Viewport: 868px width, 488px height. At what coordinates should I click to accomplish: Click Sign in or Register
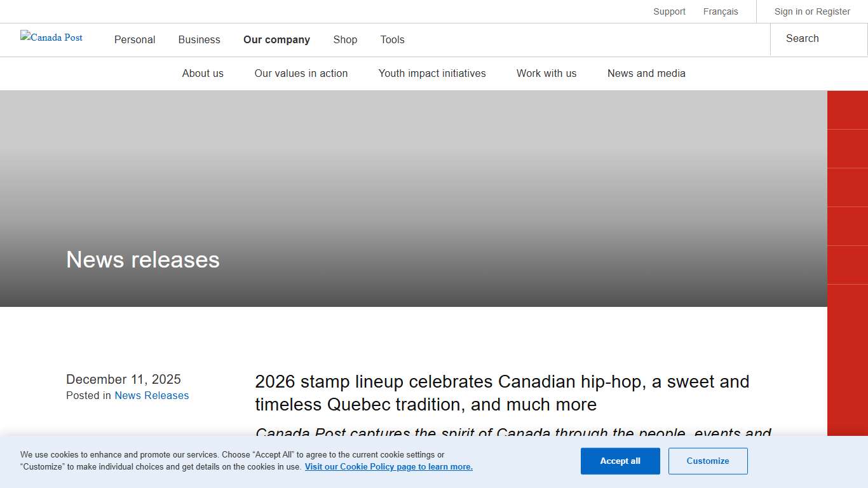click(x=811, y=11)
